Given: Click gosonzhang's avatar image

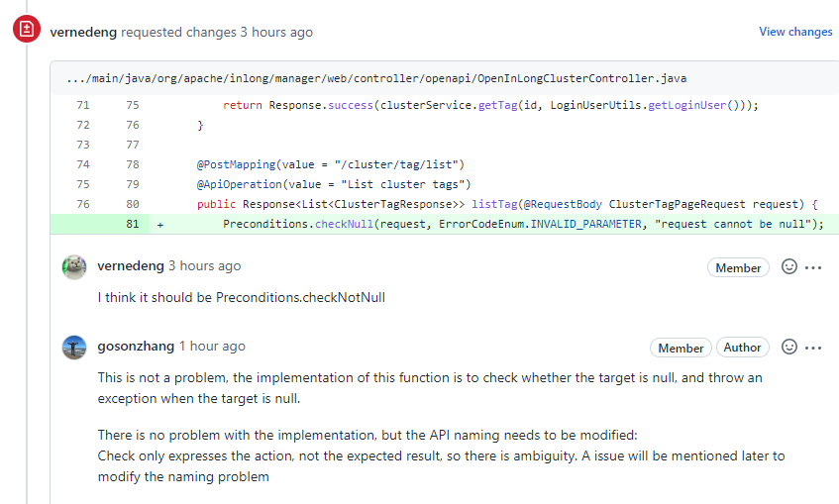Looking at the screenshot, I should pos(74,348).
